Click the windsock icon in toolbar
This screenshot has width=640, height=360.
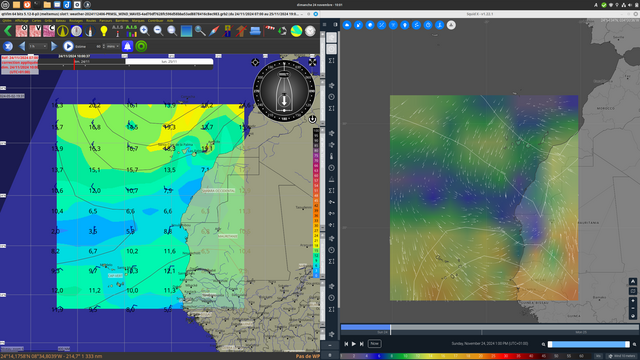pos(269,31)
